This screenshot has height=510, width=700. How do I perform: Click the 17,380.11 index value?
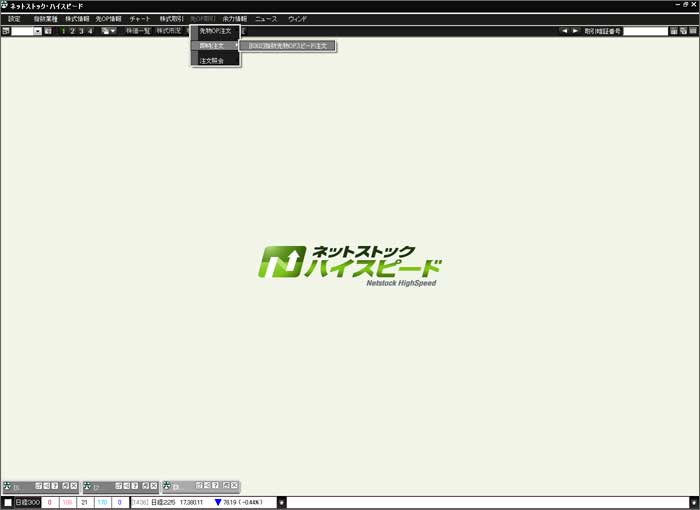click(192, 502)
